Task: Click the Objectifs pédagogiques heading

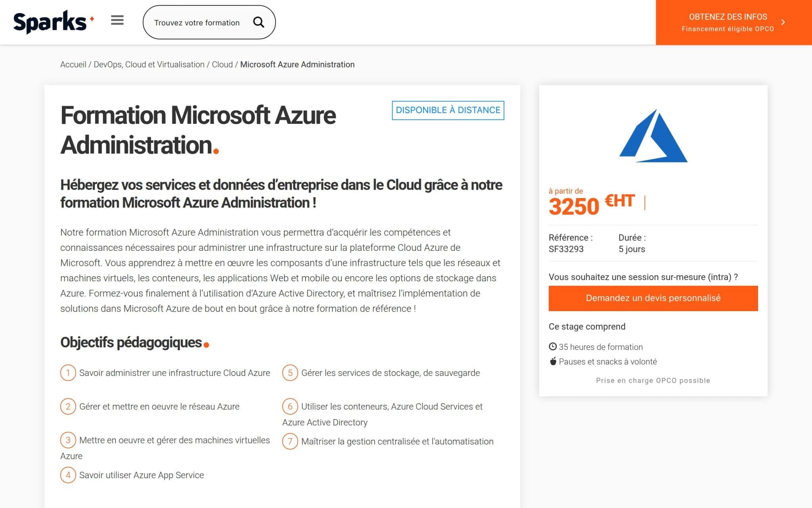Action: (135, 343)
